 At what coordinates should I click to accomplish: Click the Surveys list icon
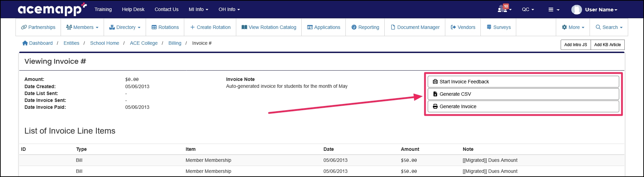point(489,27)
